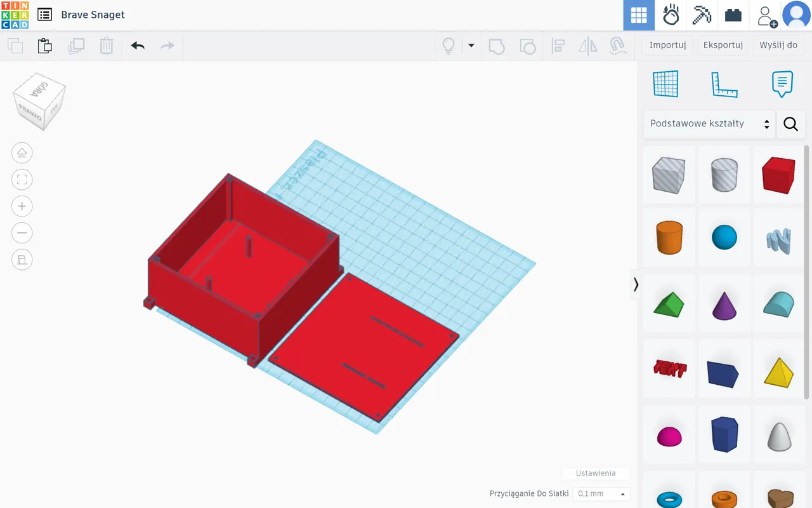Open the shape search magnifier
812x508 pixels.
coord(790,124)
